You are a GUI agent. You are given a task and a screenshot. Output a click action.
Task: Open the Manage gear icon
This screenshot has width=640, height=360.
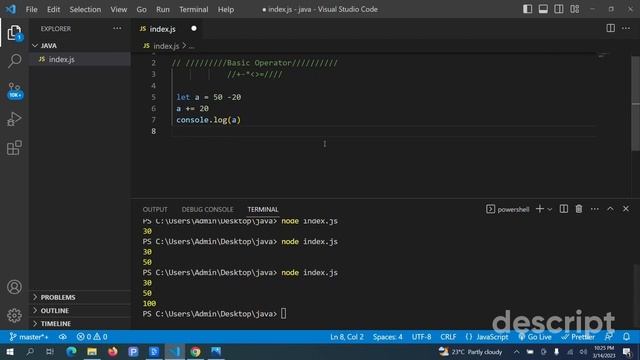click(x=14, y=315)
